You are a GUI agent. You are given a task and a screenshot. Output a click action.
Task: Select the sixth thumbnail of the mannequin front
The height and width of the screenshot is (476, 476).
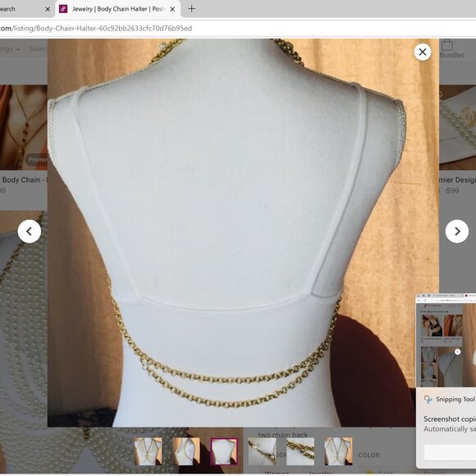338,451
